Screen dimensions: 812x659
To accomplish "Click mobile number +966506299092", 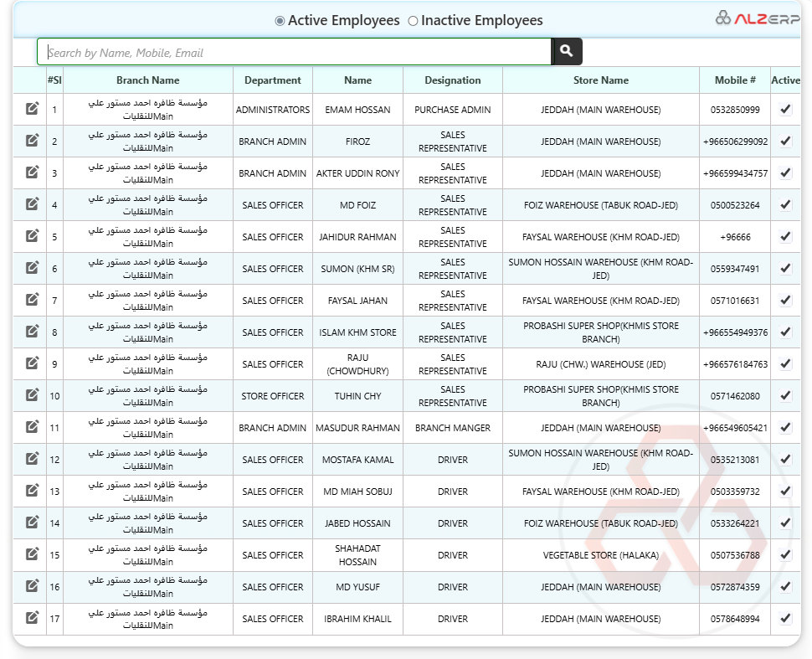I will point(735,142).
